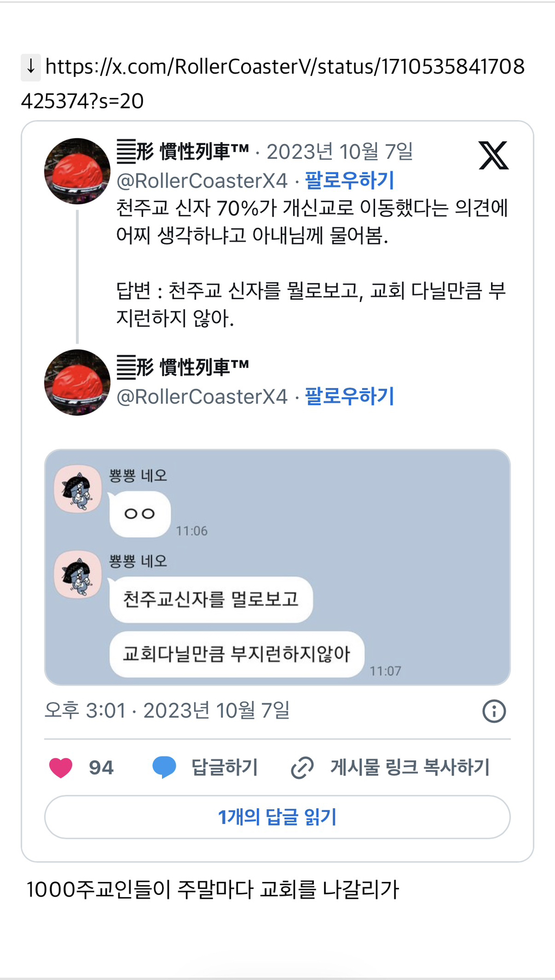Click 팔로우하기 in the lower tweet header
This screenshot has height=980, width=555.
tap(350, 396)
